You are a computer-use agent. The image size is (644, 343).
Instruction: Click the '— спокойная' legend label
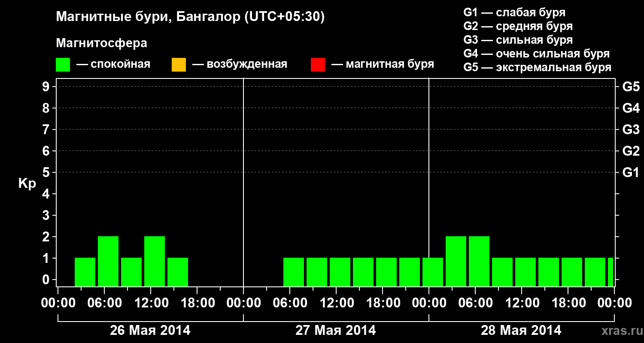[113, 64]
